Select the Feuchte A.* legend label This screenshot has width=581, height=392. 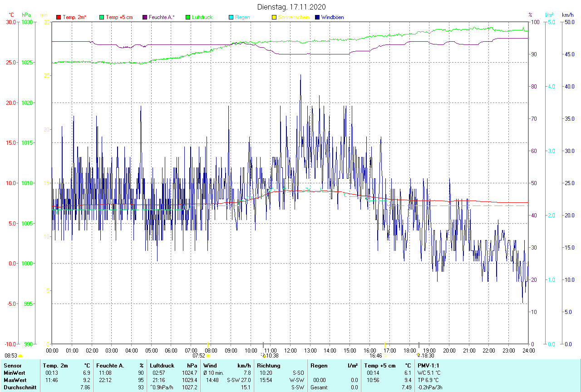(x=162, y=17)
